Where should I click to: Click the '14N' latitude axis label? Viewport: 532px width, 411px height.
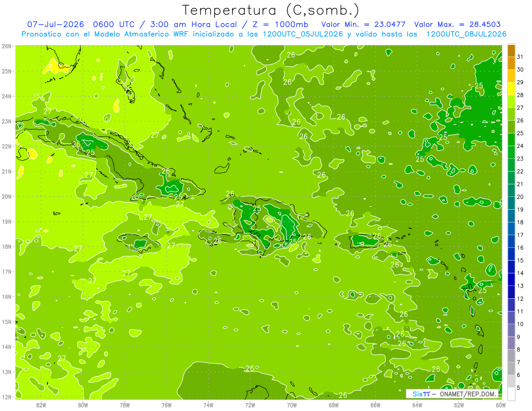tap(6, 347)
